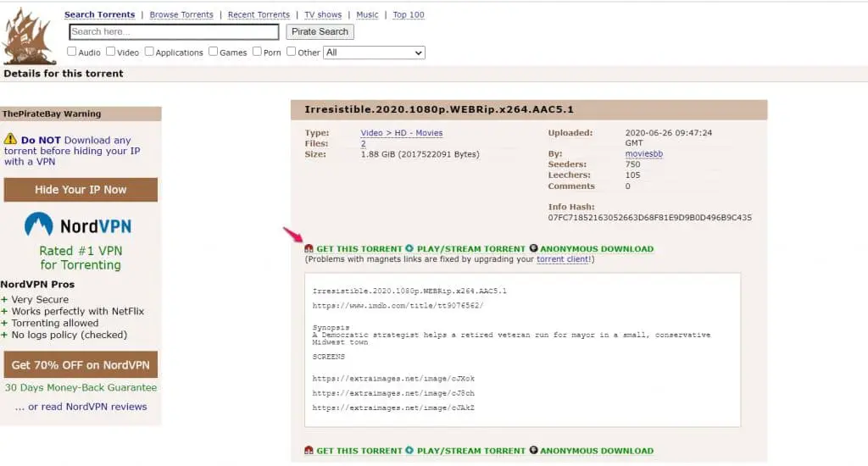Enable the Audio checkbox

click(72, 52)
